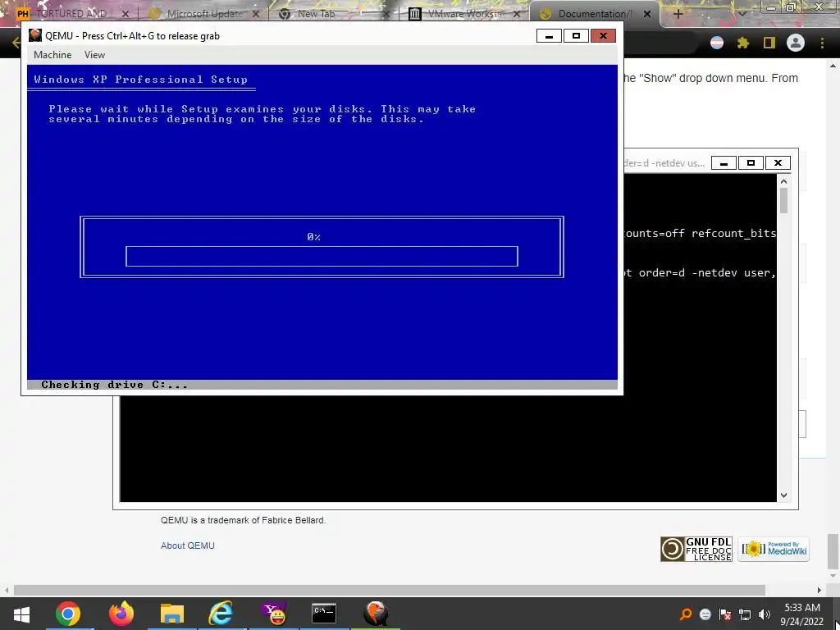Open Internet Explorer from the taskbar
840x630 pixels.
221,614
